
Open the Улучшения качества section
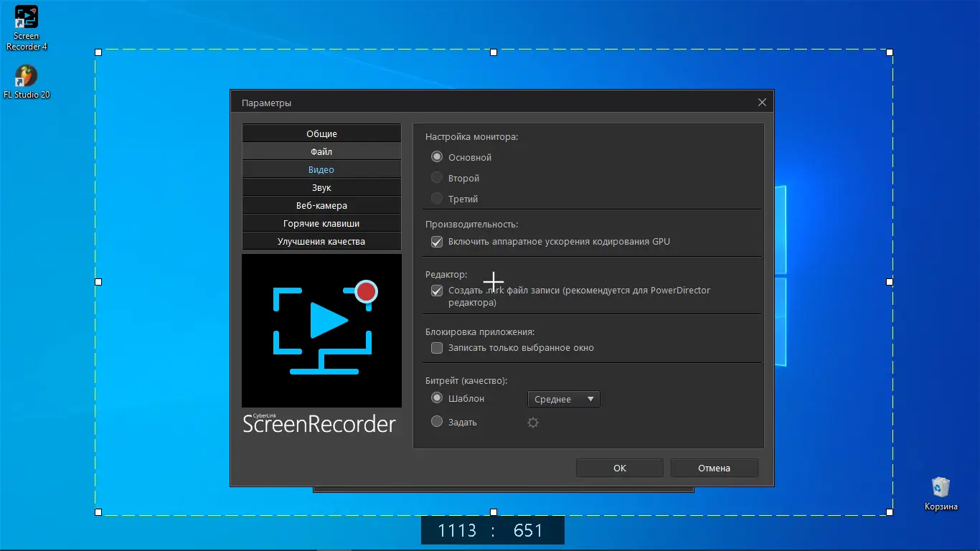coord(321,241)
